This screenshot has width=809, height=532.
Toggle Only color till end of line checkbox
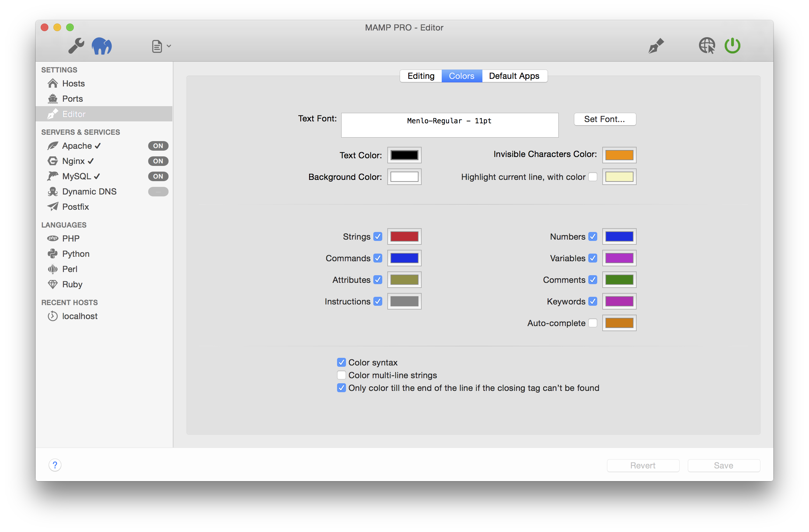click(x=342, y=388)
